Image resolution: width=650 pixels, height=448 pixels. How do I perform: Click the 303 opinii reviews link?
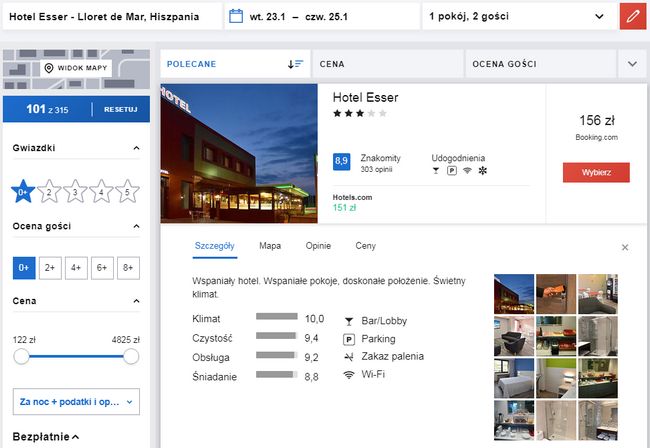click(x=376, y=170)
